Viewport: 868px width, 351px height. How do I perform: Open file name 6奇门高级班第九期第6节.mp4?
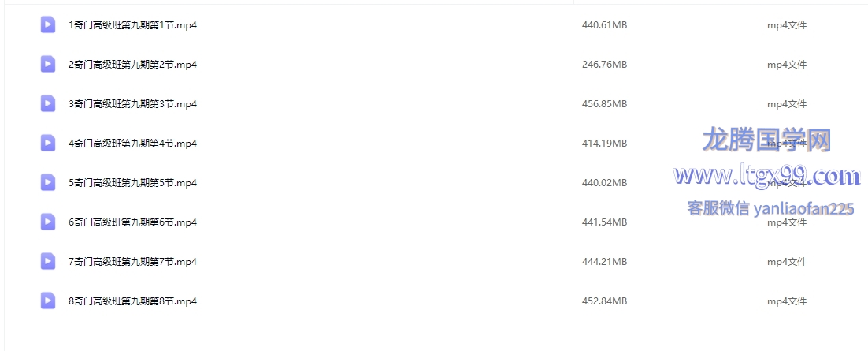(x=133, y=222)
